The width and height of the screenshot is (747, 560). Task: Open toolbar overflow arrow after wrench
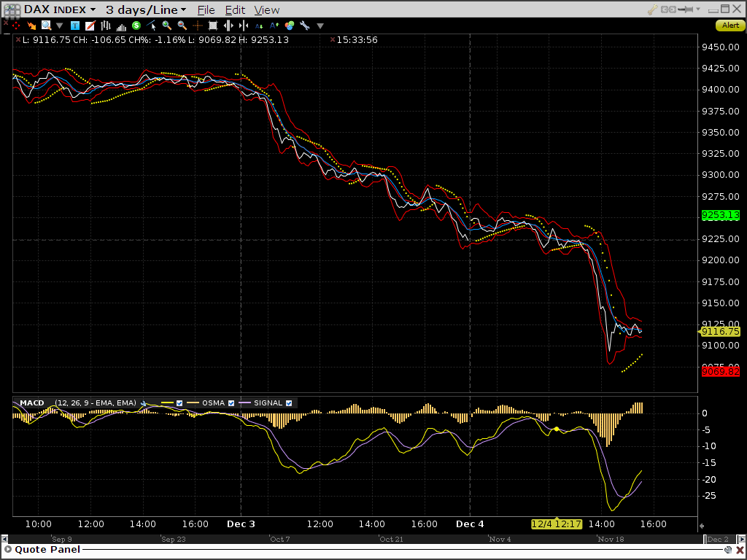[x=320, y=26]
